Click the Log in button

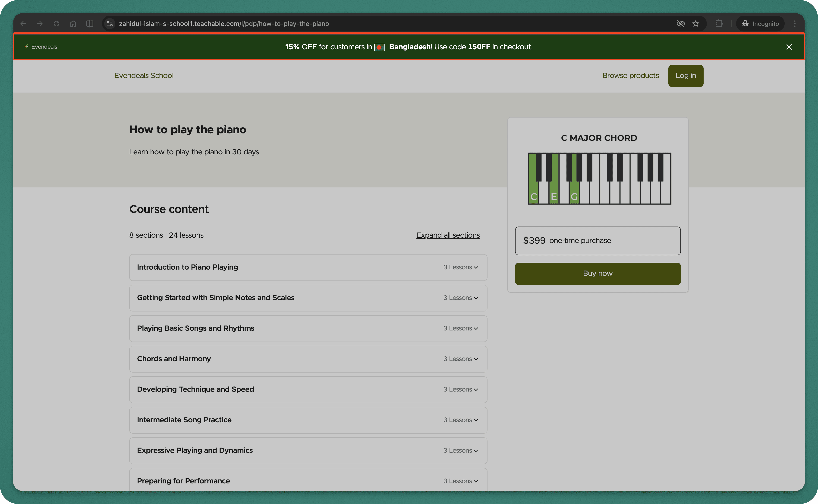(686, 76)
